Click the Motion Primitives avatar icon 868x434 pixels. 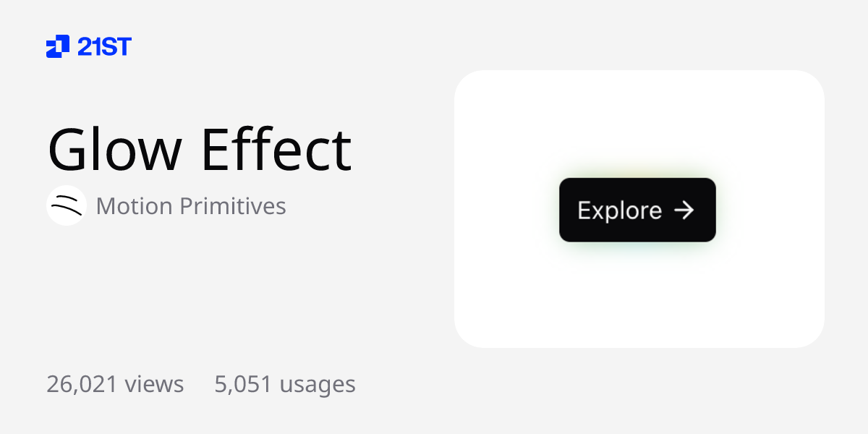pos(67,205)
